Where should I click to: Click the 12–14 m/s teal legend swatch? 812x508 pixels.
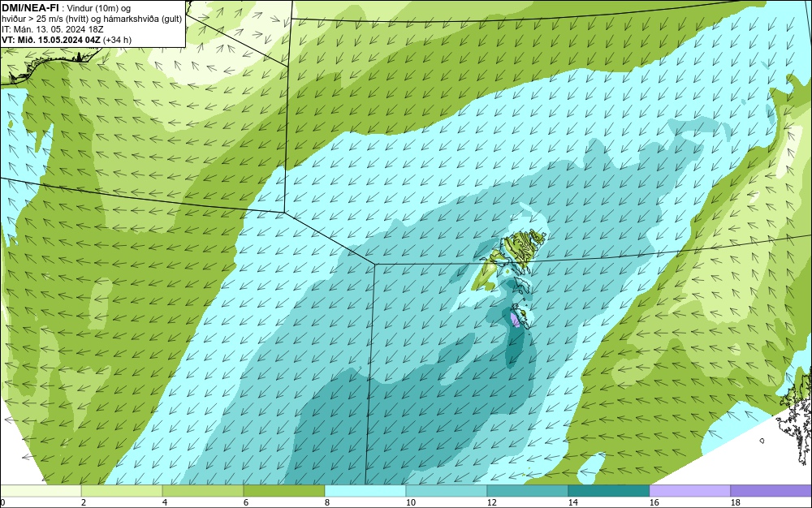[528, 490]
